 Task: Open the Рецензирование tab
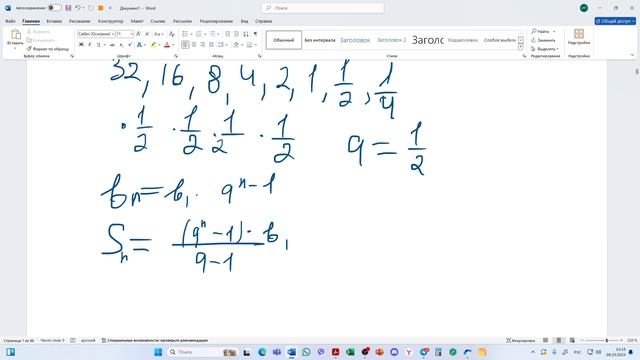point(216,21)
